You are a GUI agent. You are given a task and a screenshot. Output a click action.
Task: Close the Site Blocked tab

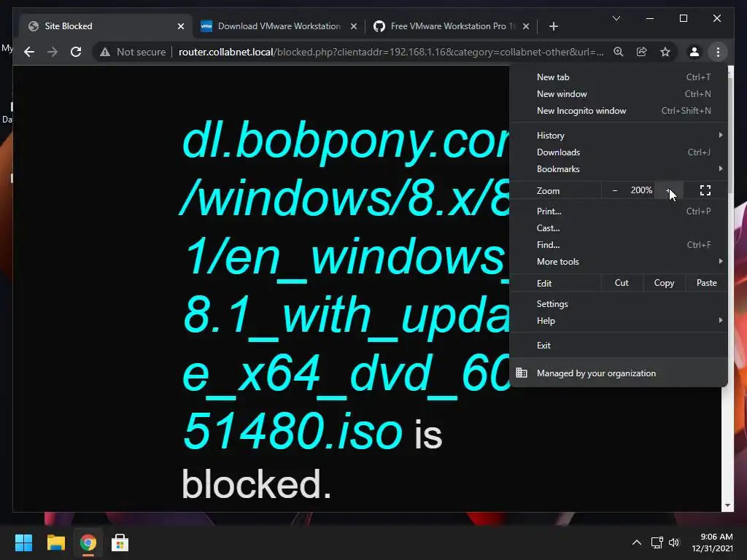coord(181,26)
